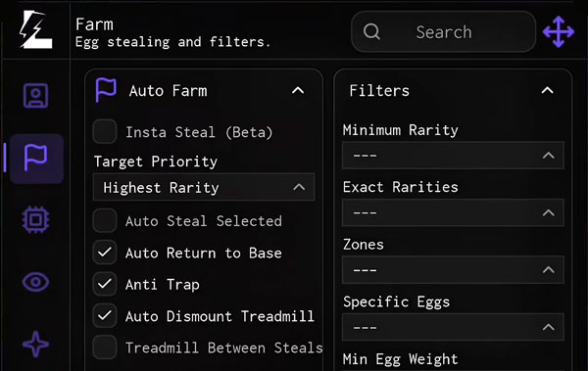Screen dimensions: 588x371
Task: Enable Treadmill Between Steals checkbox
Action: [x=105, y=348]
